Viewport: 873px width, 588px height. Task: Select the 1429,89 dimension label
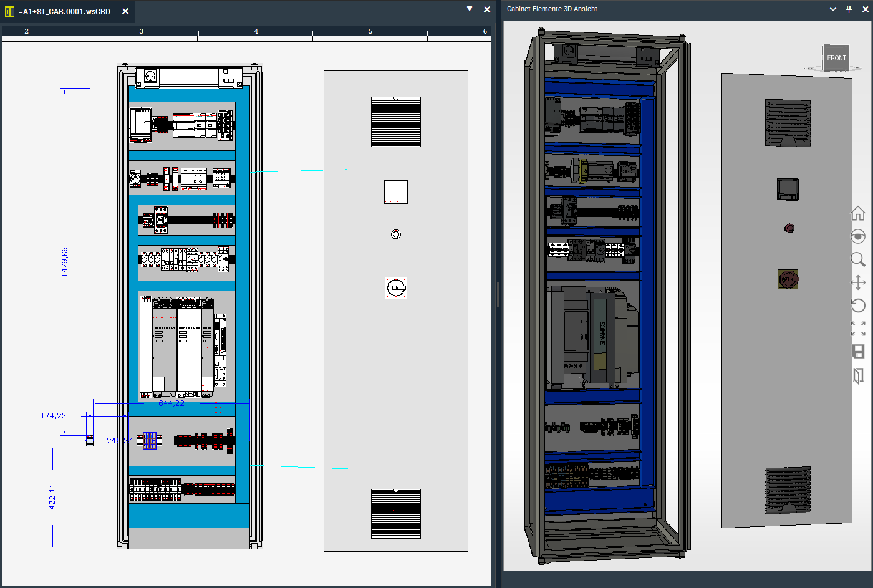[x=65, y=261]
